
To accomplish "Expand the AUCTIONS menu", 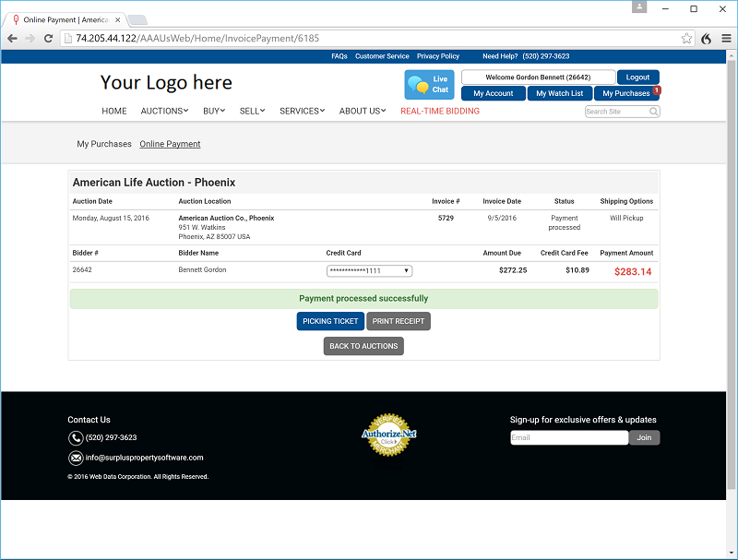I will pos(165,111).
